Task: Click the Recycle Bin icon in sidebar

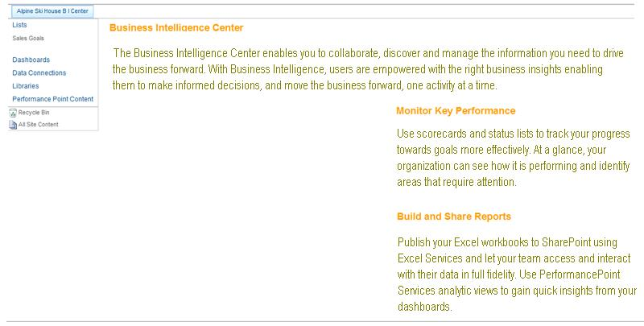Action: tap(13, 113)
